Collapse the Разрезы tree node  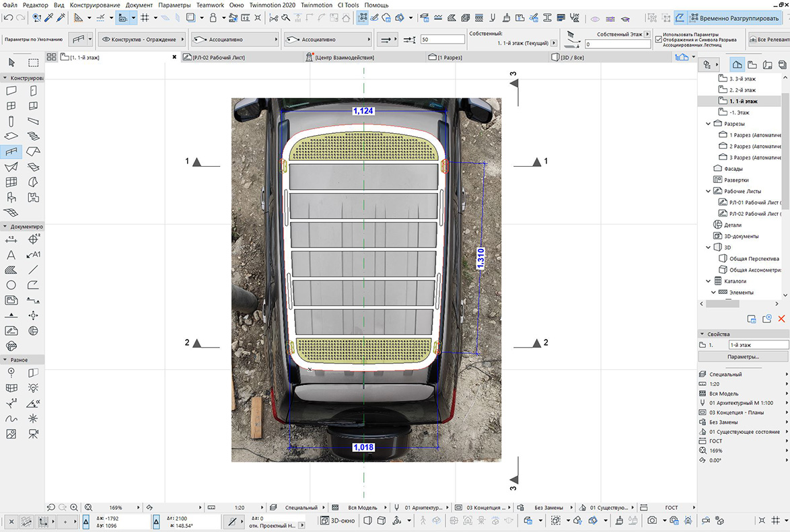709,124
